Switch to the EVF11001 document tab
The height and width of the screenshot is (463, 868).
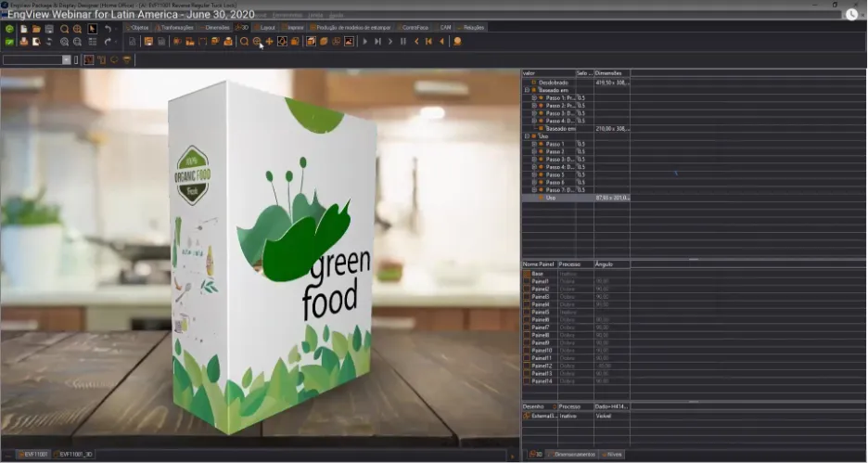pos(34,455)
